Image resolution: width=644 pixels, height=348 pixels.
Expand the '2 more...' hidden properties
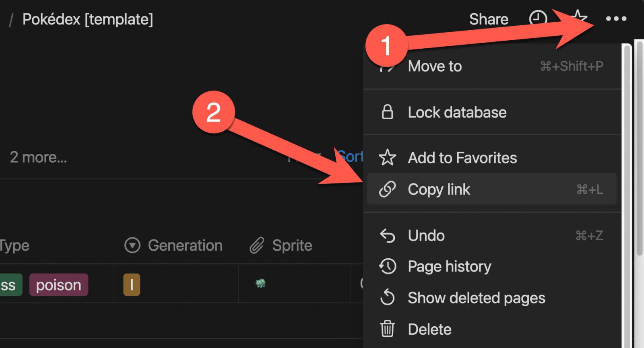coord(38,157)
